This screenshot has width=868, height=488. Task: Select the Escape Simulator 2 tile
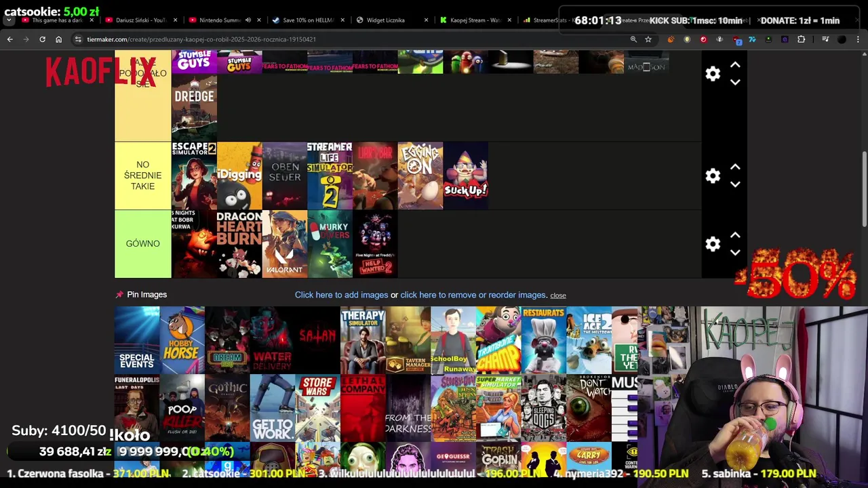coord(194,176)
